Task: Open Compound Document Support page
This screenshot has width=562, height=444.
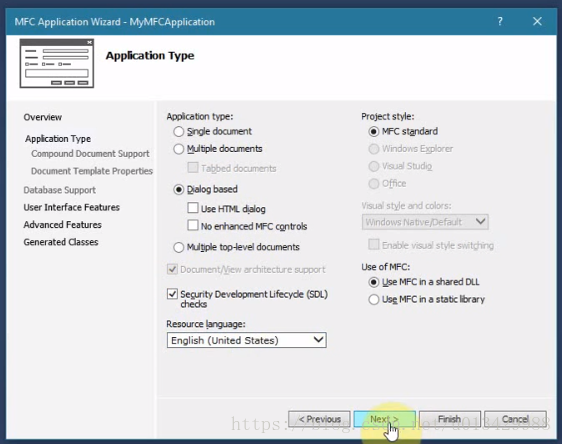Action: coord(90,154)
